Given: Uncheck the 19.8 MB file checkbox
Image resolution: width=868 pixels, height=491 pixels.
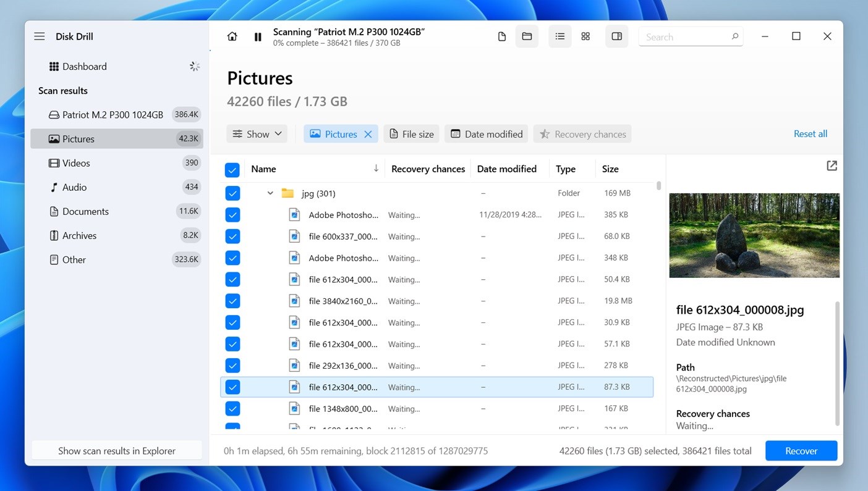Looking at the screenshot, I should [x=232, y=301].
